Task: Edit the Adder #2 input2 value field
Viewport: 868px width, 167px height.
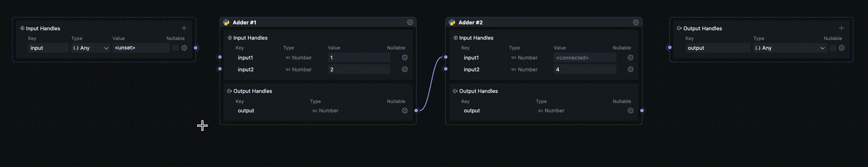Action: tap(584, 70)
